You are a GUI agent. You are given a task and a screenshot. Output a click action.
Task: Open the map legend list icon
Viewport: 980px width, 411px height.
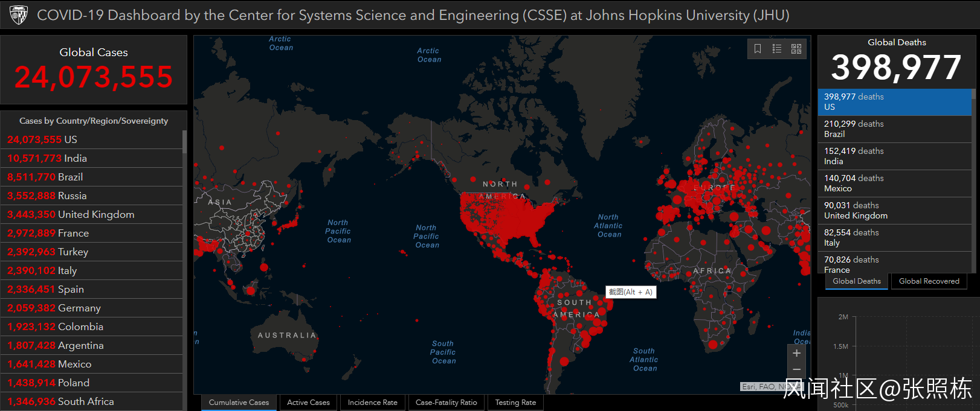point(777,49)
